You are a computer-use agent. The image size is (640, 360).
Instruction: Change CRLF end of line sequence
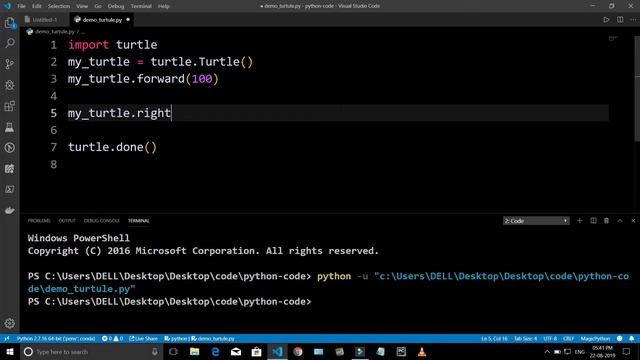[x=568, y=339]
